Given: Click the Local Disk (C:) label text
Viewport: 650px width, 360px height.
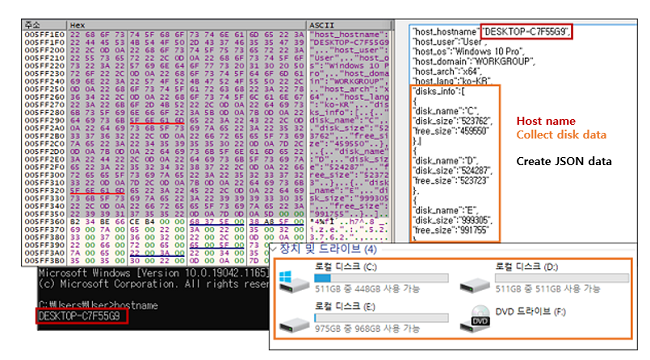Looking at the screenshot, I should pos(345,266).
